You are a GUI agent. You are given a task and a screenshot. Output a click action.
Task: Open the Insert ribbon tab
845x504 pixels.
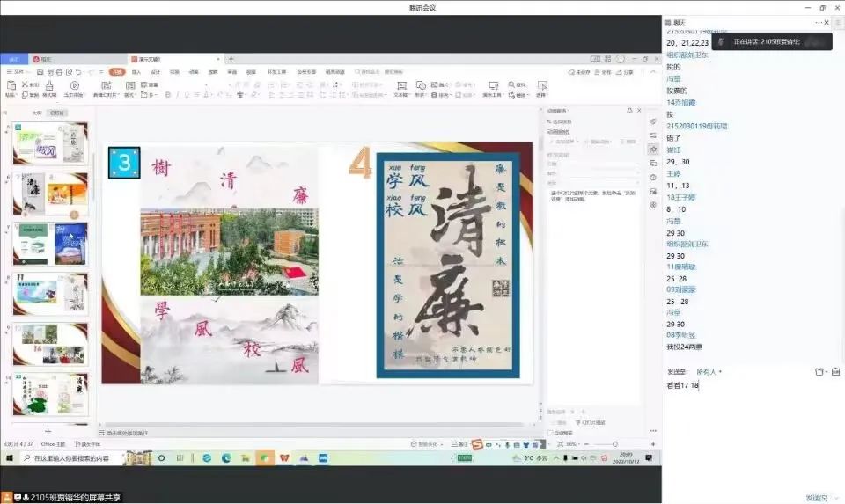click(x=136, y=72)
